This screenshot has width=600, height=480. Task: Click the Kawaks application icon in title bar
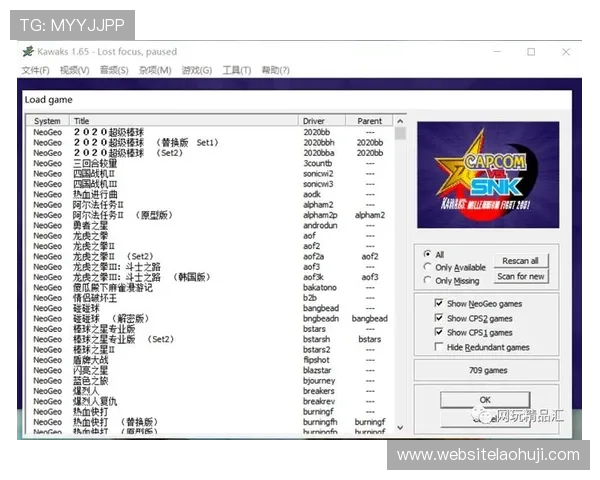click(x=28, y=51)
